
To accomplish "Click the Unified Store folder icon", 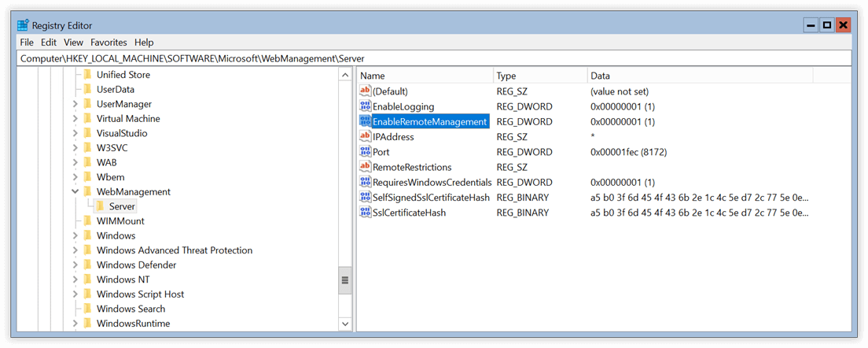I will 87,74.
